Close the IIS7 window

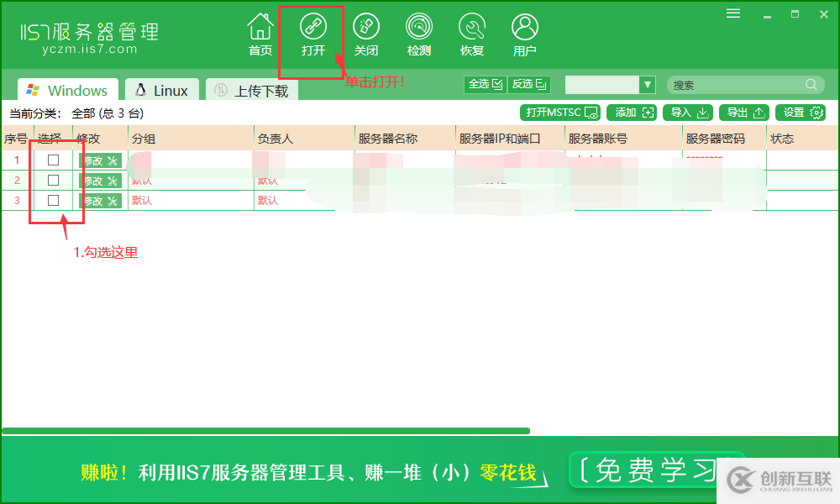[x=824, y=14]
